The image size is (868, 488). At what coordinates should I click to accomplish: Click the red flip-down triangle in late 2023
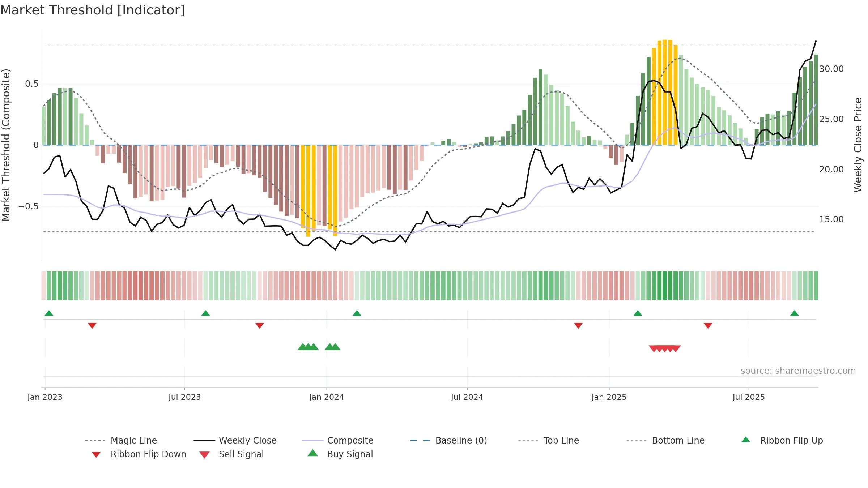pos(260,326)
